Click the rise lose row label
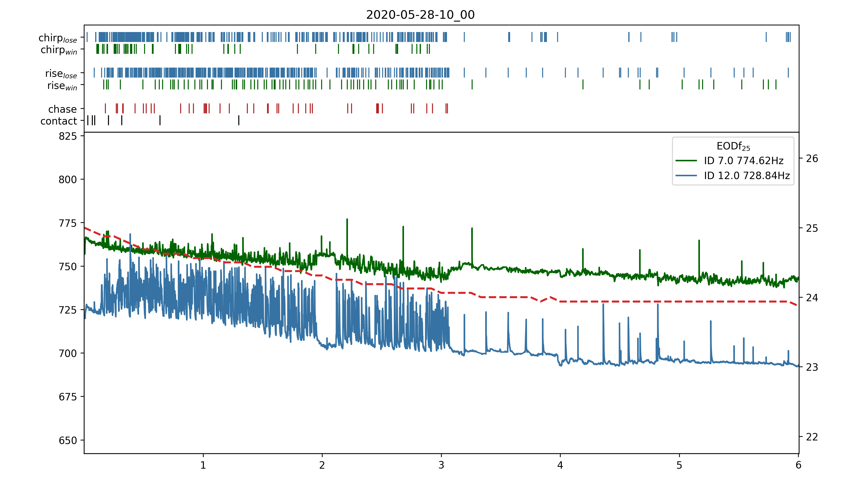The image size is (841, 504). pos(61,74)
